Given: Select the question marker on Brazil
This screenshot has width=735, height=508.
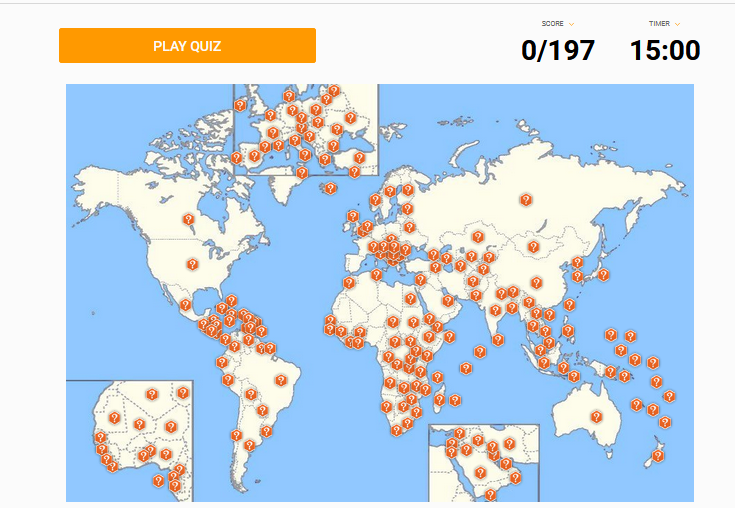Looking at the screenshot, I should (281, 380).
